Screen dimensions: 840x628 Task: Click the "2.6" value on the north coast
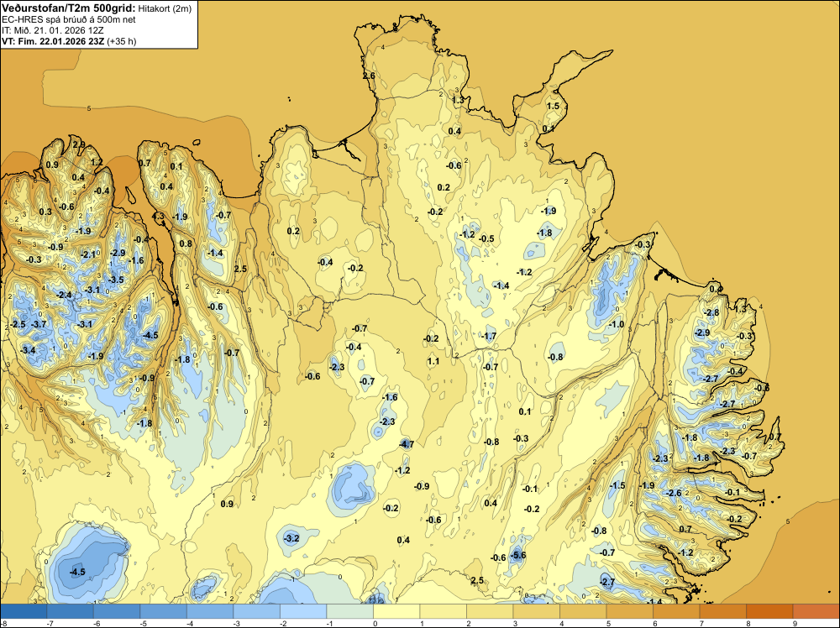tap(369, 76)
